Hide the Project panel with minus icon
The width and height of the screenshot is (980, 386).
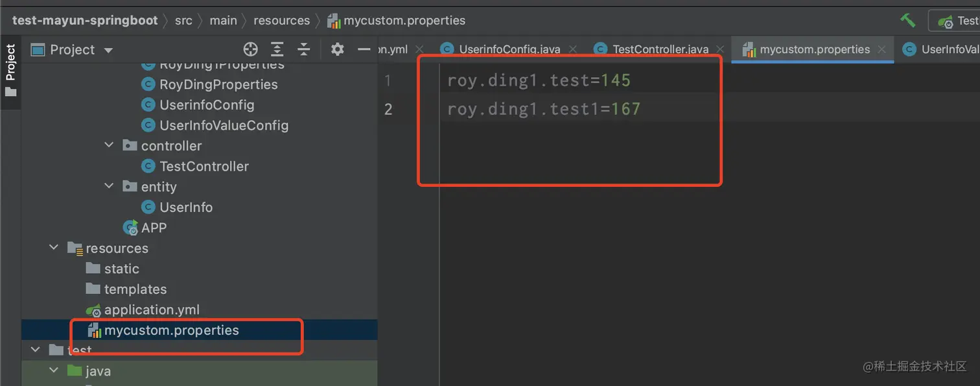coord(364,49)
